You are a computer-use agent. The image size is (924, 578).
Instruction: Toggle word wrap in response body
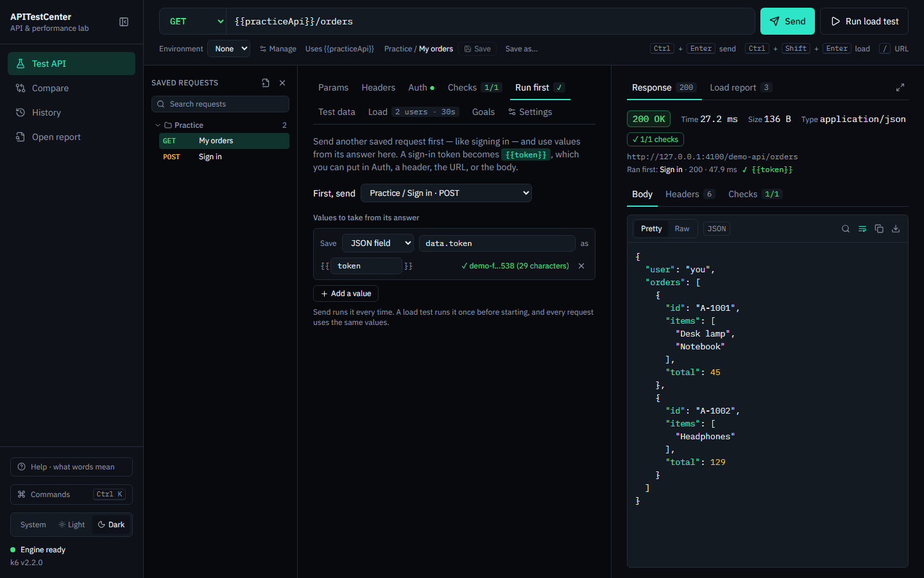pos(862,229)
